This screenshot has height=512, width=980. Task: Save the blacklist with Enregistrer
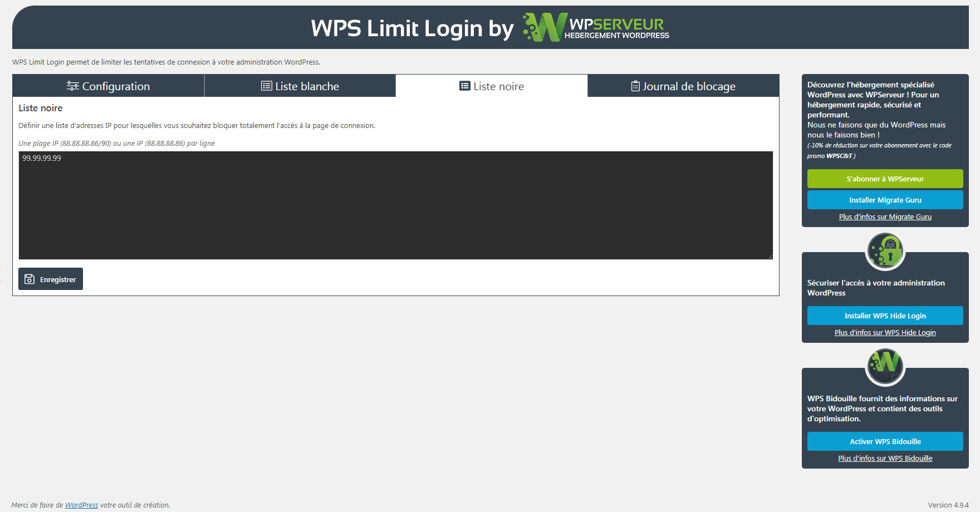pyautogui.click(x=51, y=279)
